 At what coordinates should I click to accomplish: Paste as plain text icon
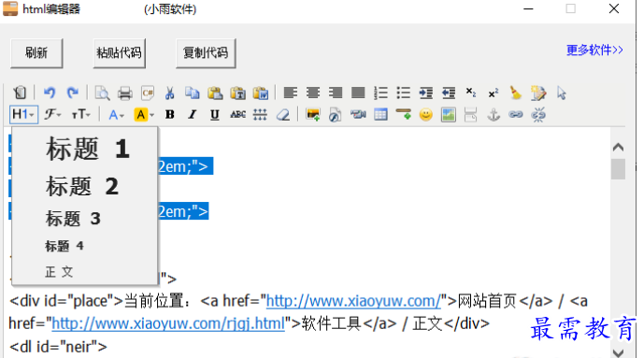[237, 93]
